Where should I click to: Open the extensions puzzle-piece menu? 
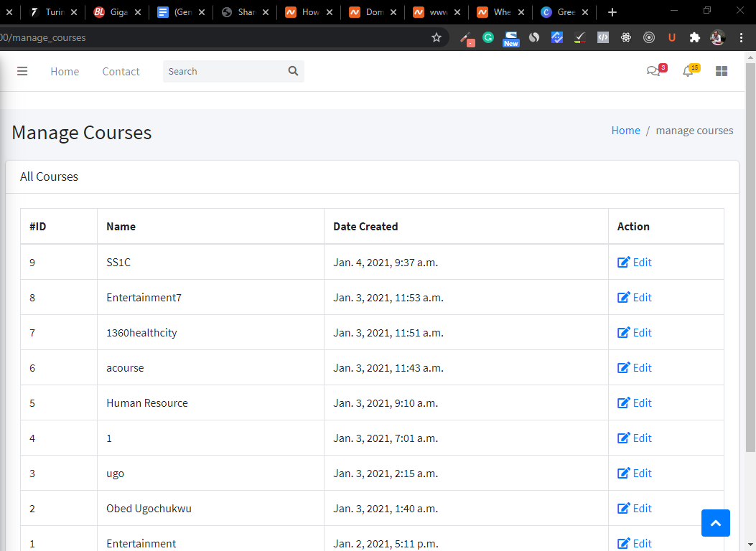(x=694, y=37)
